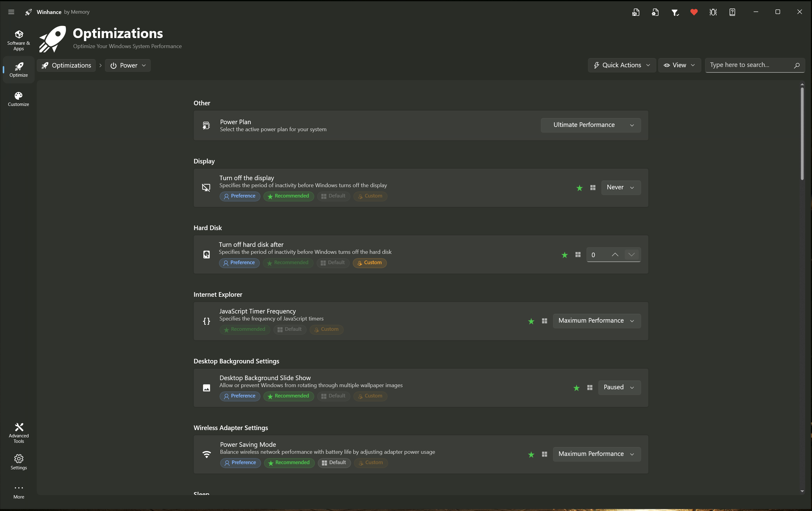812x511 pixels.
Task: Apply Recommended star for Power Saving Mode
Action: [x=531, y=455]
